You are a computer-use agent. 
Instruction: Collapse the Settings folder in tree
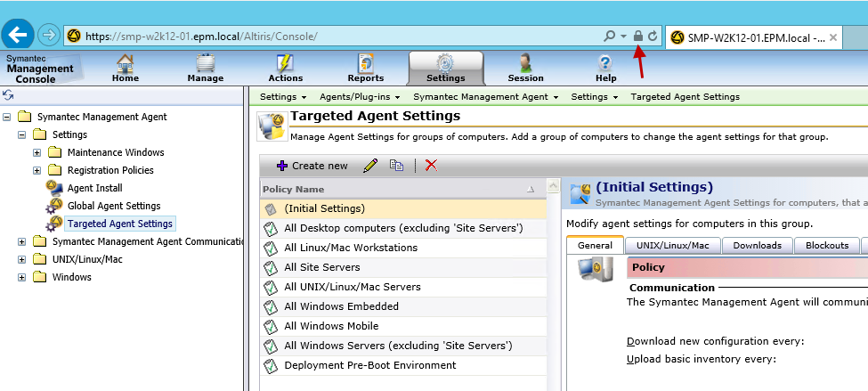point(21,134)
